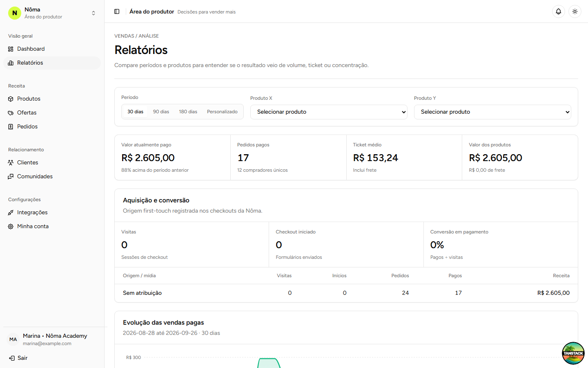Open the Produto Y dropdown

click(492, 112)
